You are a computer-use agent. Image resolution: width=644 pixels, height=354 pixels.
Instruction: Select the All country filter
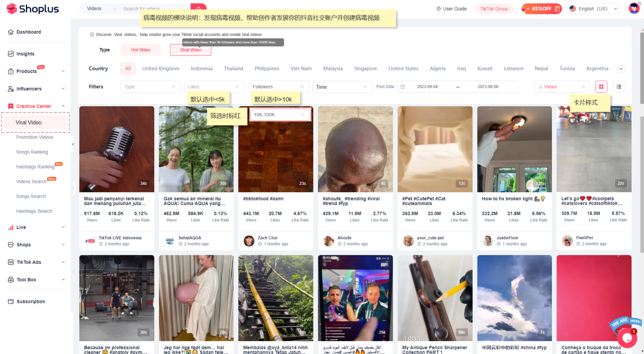(x=128, y=69)
